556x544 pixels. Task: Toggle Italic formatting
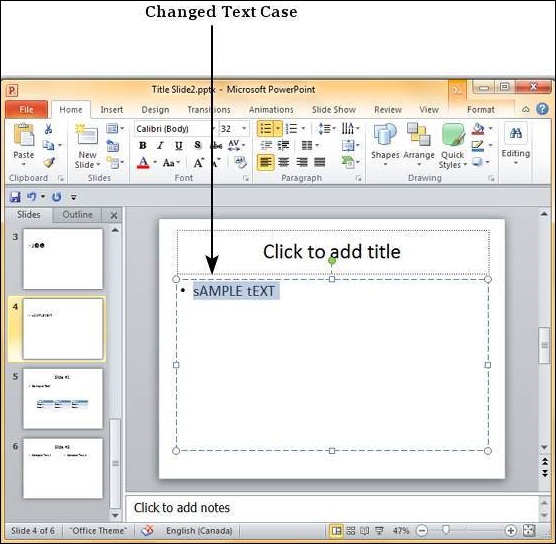click(x=160, y=145)
